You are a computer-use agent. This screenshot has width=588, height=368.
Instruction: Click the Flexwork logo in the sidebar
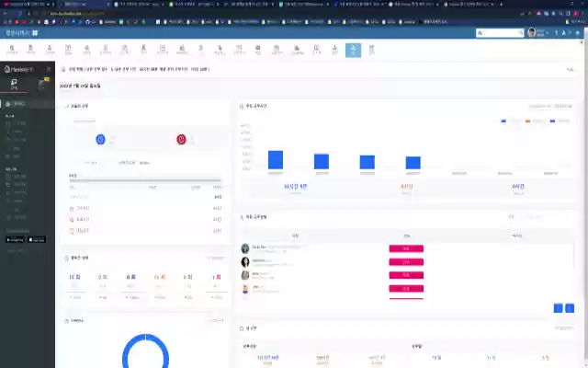tap(19, 70)
